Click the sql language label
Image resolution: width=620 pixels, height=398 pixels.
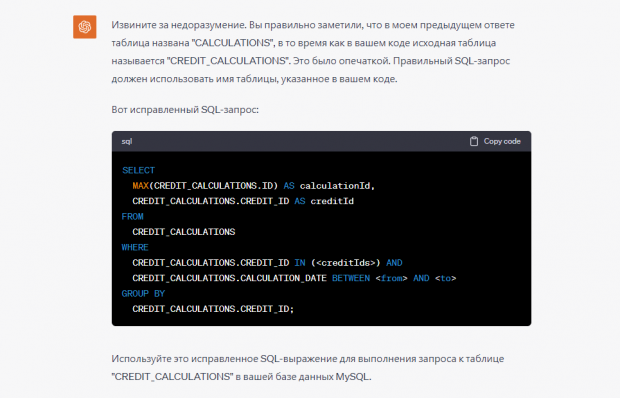pyautogui.click(x=127, y=141)
